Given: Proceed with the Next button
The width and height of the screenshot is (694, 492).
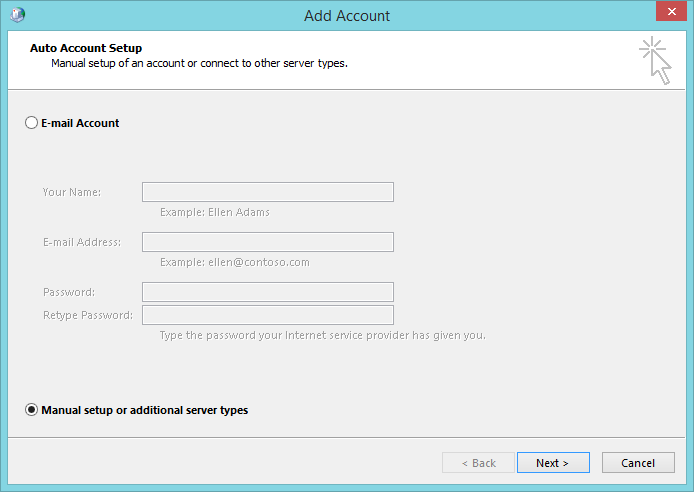Looking at the screenshot, I should pyautogui.click(x=553, y=463).
